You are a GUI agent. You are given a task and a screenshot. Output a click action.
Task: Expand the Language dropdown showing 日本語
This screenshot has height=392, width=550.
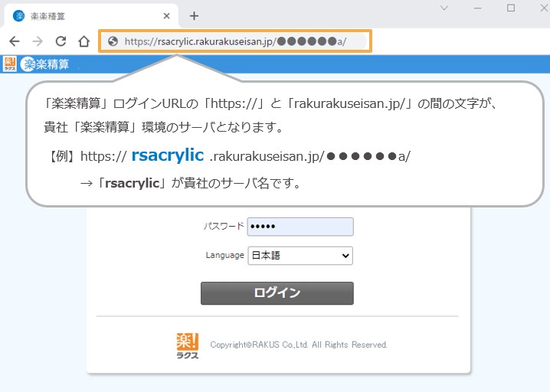pyautogui.click(x=300, y=256)
